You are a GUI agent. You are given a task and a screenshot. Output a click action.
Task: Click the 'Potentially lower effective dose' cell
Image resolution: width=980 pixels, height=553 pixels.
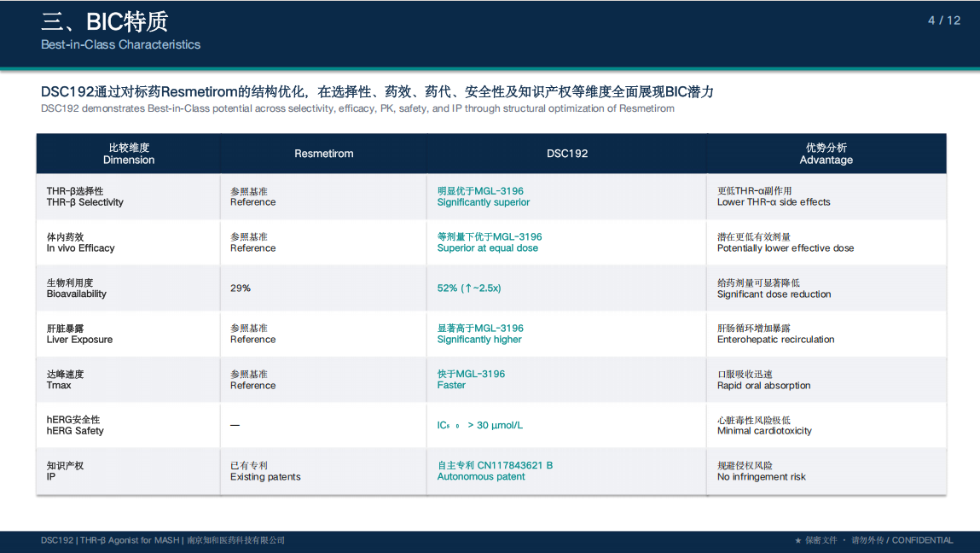(786, 242)
